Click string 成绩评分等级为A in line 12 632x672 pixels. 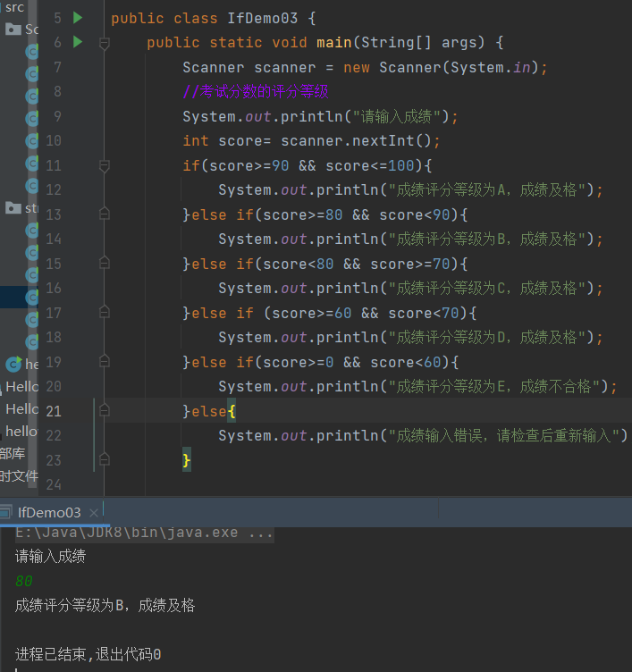451,189
